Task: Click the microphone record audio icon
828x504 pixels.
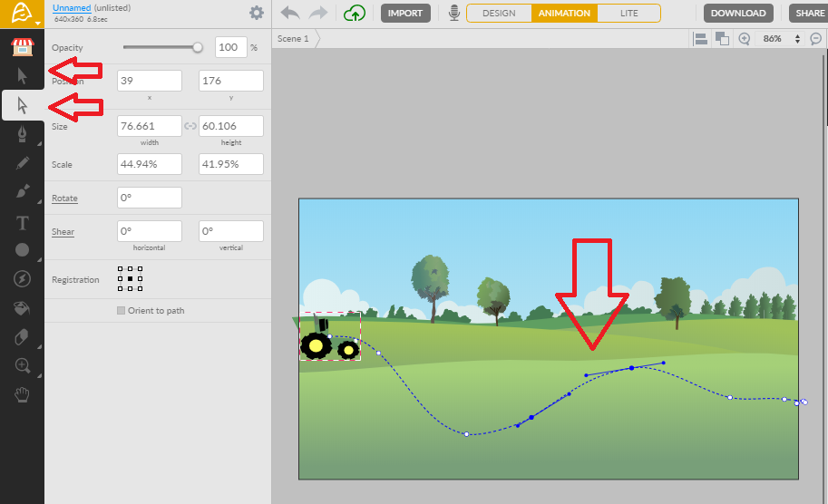Action: click(453, 14)
